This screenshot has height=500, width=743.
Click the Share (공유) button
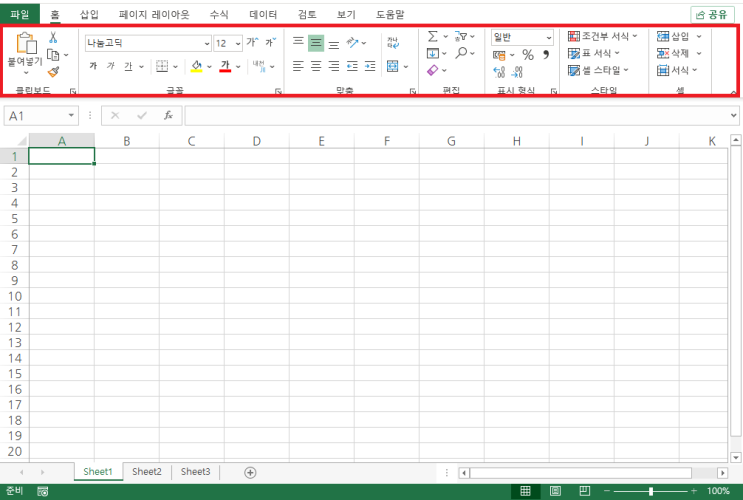pyautogui.click(x=712, y=15)
